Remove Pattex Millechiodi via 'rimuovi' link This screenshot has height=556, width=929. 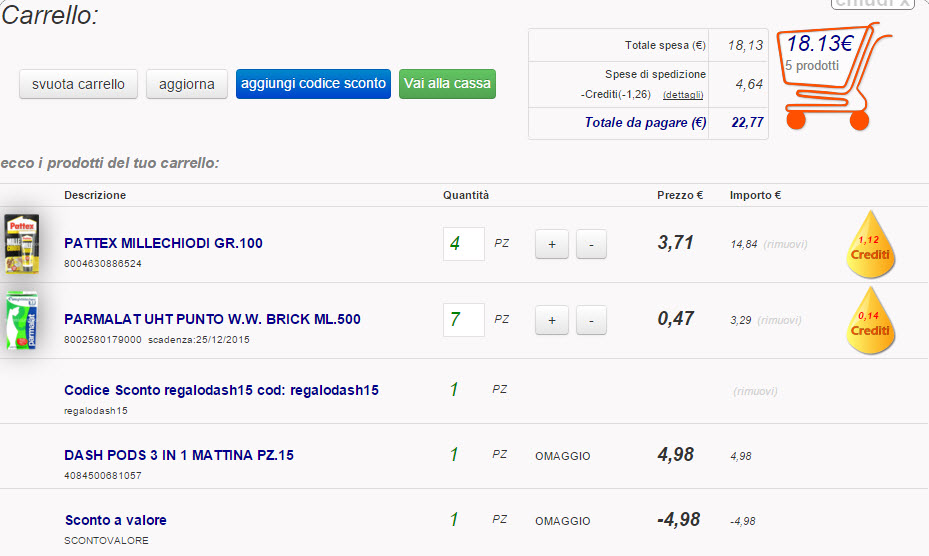(785, 244)
